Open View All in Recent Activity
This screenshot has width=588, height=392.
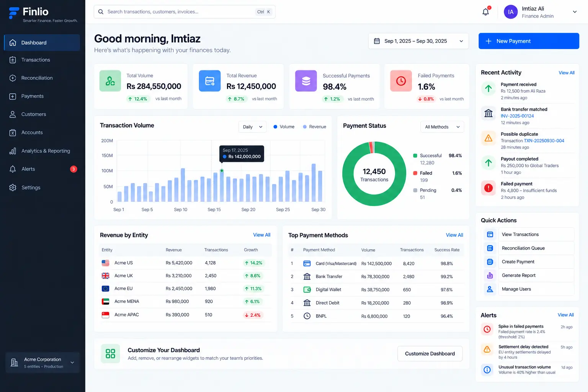tap(567, 73)
